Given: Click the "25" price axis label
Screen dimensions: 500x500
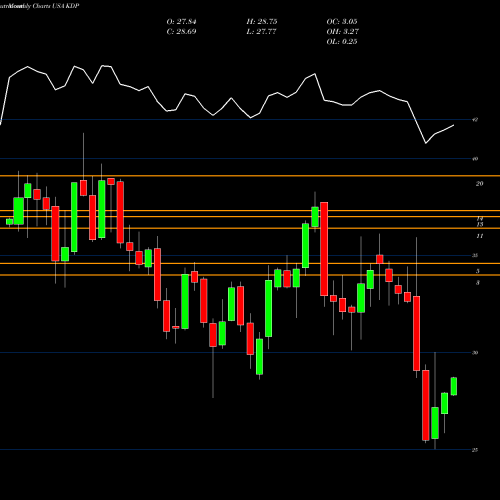Looking at the screenshot, I should (x=475, y=450).
